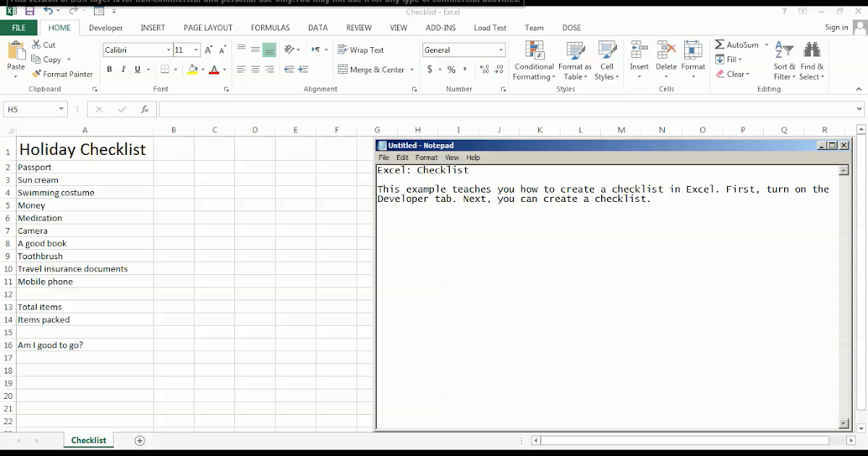Open Conditional Formatting options
This screenshot has width=868, height=456.
pos(533,61)
